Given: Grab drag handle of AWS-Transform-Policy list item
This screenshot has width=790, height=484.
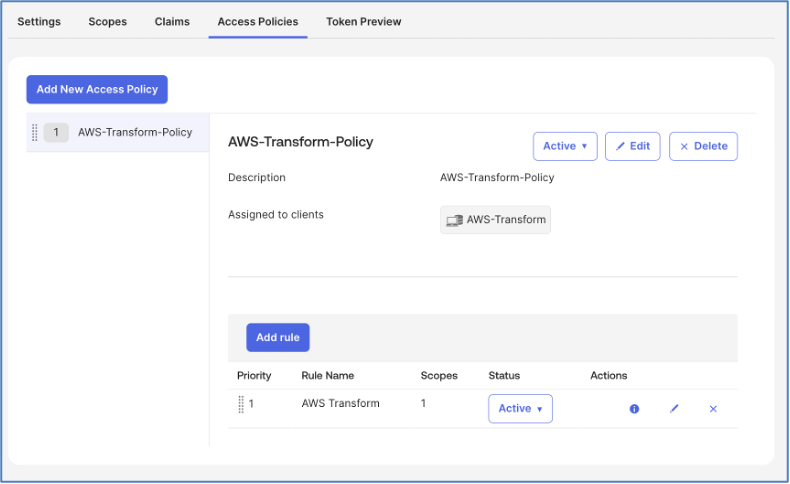Looking at the screenshot, I should [35, 132].
